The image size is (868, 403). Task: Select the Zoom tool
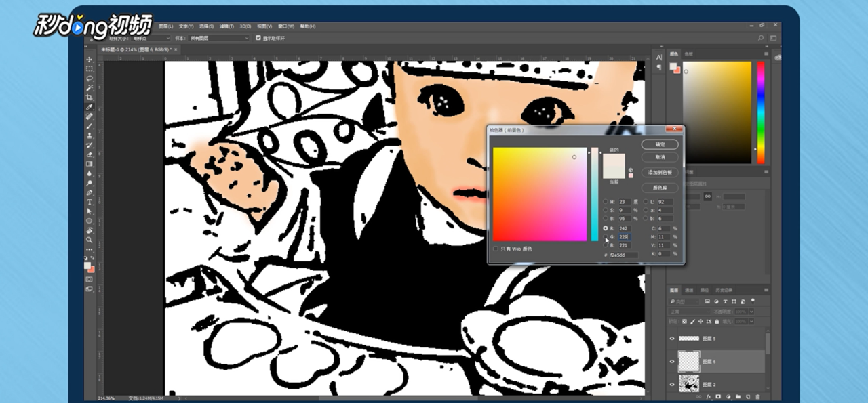click(x=89, y=240)
